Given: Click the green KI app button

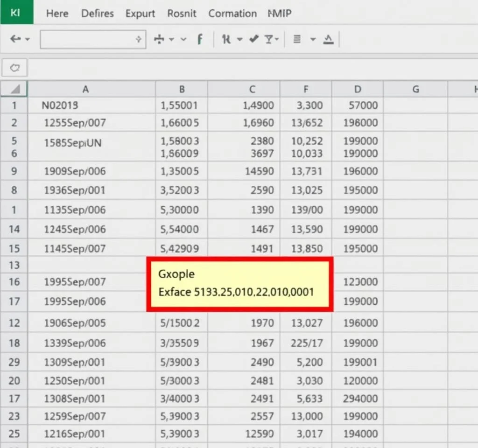Looking at the screenshot, I should pos(16,12).
